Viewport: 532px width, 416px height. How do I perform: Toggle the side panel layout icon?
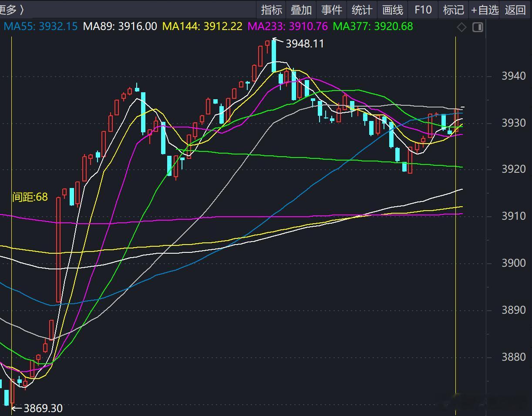[478, 27]
